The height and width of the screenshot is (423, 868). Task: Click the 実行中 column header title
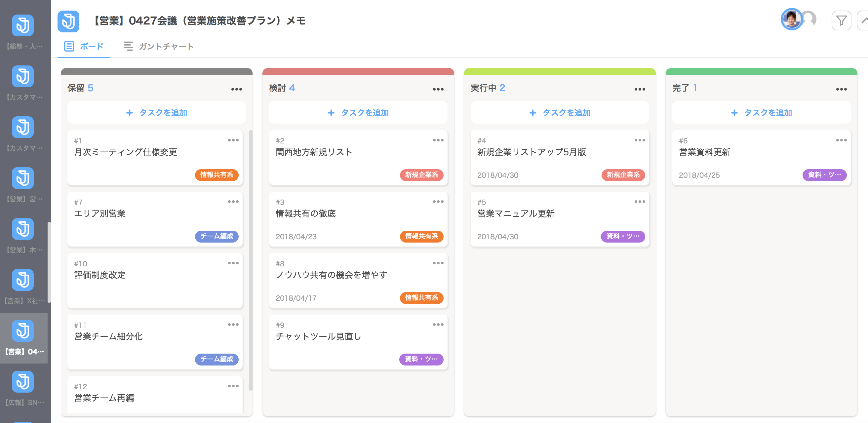coord(483,88)
